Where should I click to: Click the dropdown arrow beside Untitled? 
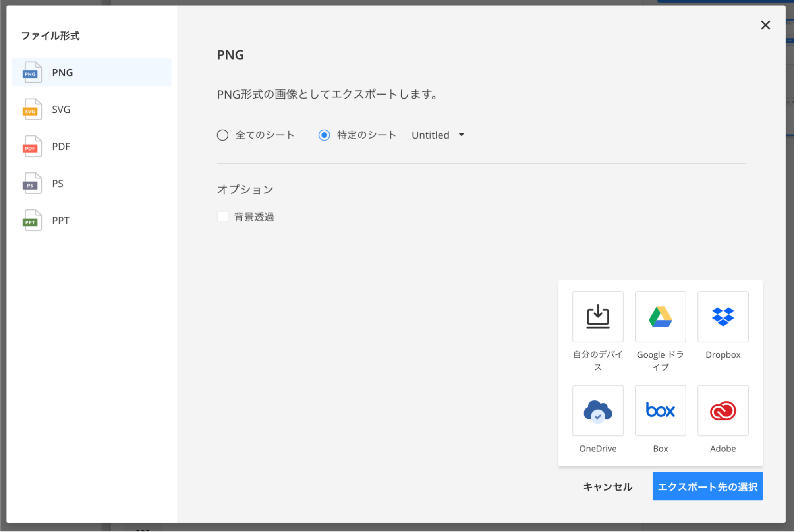[461, 135]
